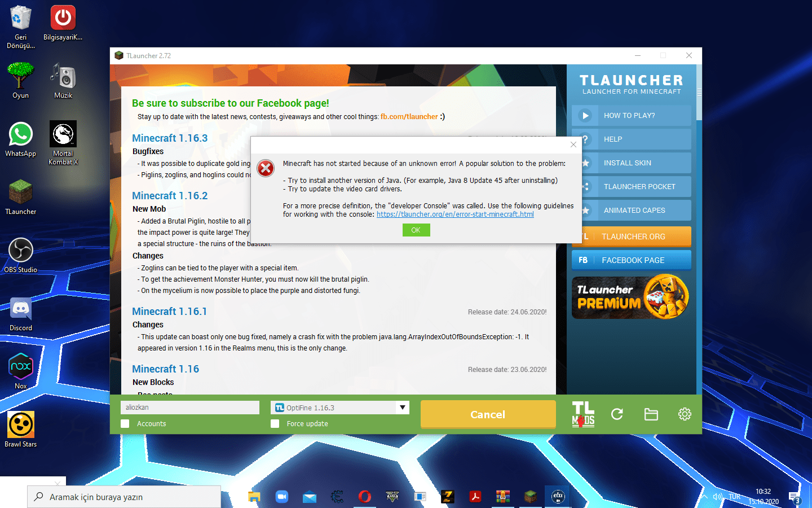This screenshot has height=508, width=812.
Task: Select the Brawl Stars desktop icon
Action: pyautogui.click(x=20, y=430)
